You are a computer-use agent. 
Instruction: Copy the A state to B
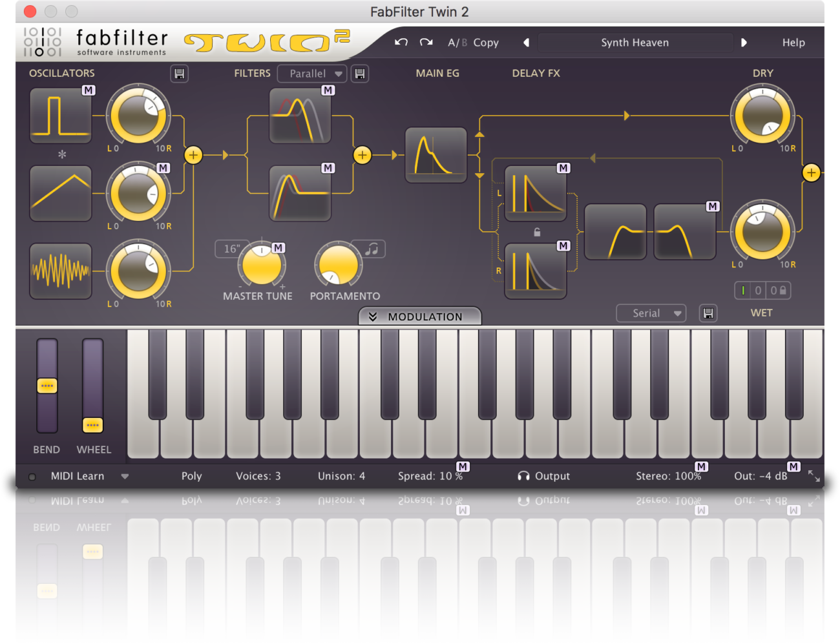[486, 43]
